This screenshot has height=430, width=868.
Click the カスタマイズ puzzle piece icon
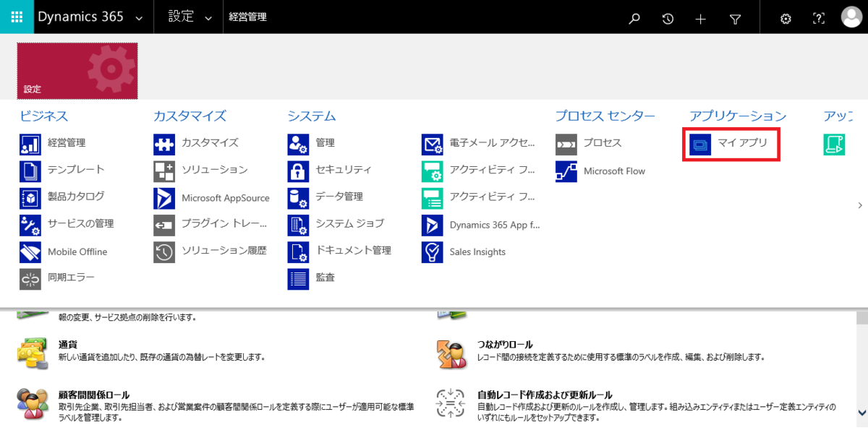[164, 145]
